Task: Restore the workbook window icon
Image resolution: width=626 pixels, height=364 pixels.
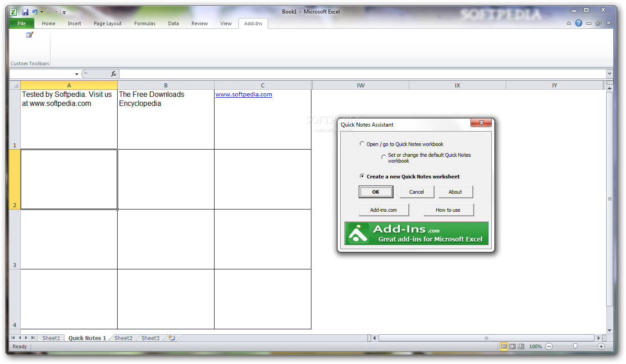Action: (x=598, y=23)
